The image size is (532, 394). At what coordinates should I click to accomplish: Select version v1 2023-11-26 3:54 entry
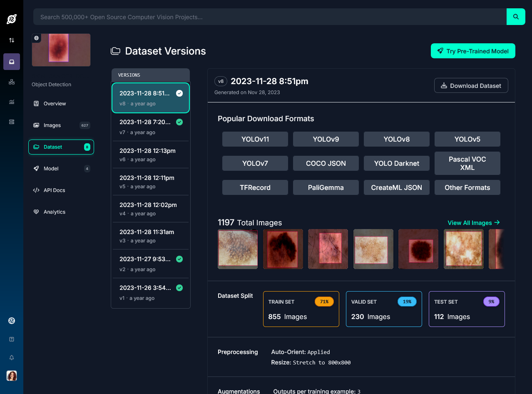click(150, 292)
